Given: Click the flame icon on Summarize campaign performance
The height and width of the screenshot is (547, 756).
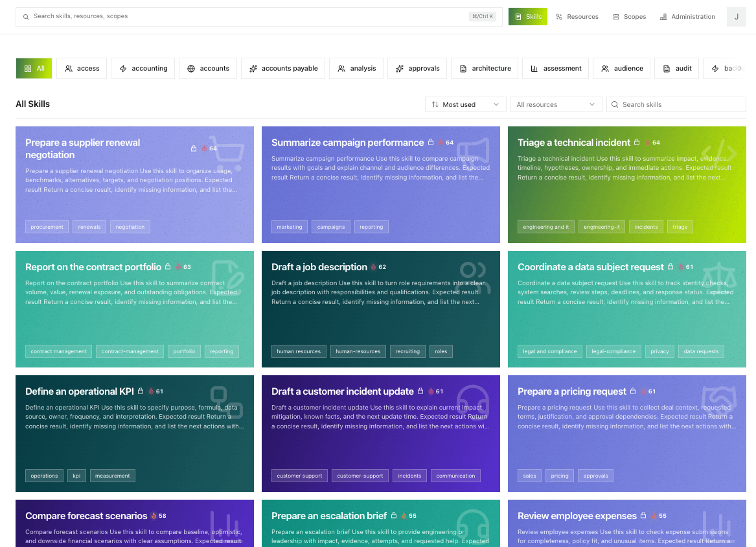Looking at the screenshot, I should tap(441, 143).
